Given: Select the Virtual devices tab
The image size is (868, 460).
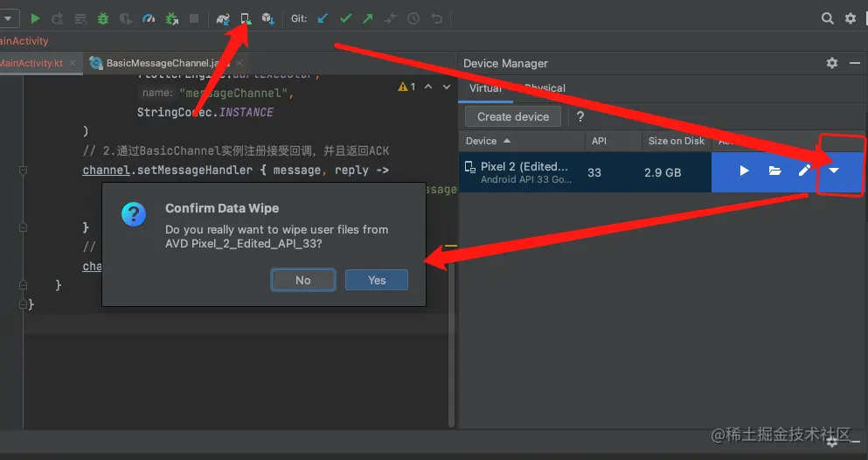Looking at the screenshot, I should pyautogui.click(x=485, y=88).
